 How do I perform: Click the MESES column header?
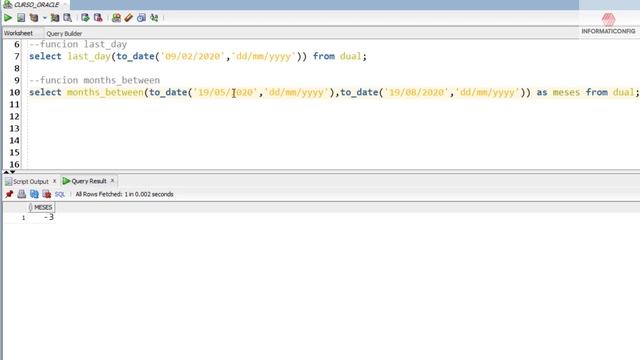pyautogui.click(x=41, y=207)
